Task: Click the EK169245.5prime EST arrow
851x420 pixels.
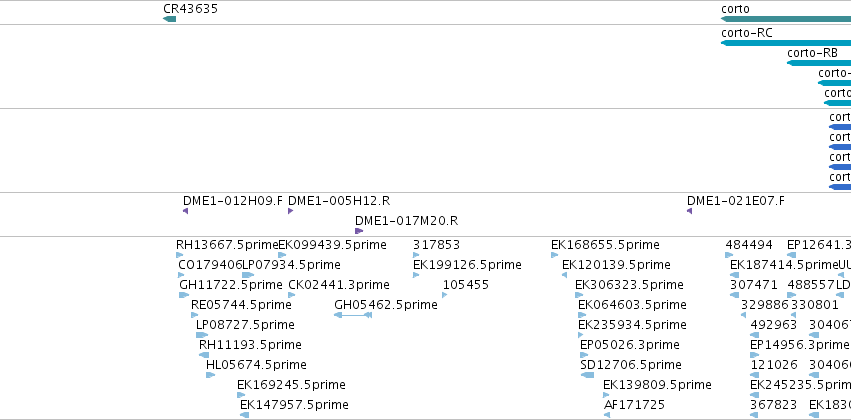Action: pyautogui.click(x=241, y=395)
